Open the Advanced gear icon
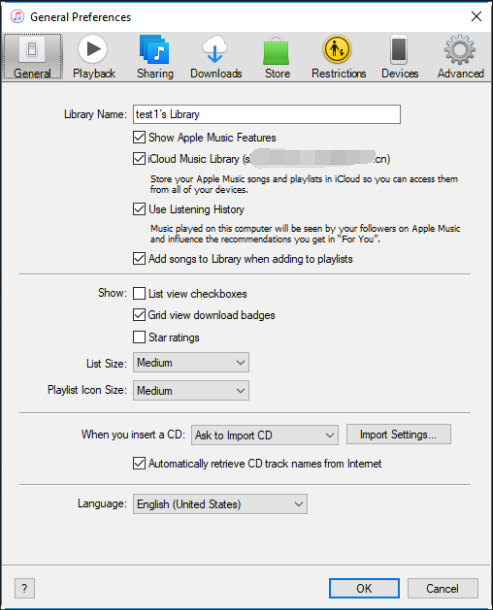The width and height of the screenshot is (493, 610). pos(460,57)
